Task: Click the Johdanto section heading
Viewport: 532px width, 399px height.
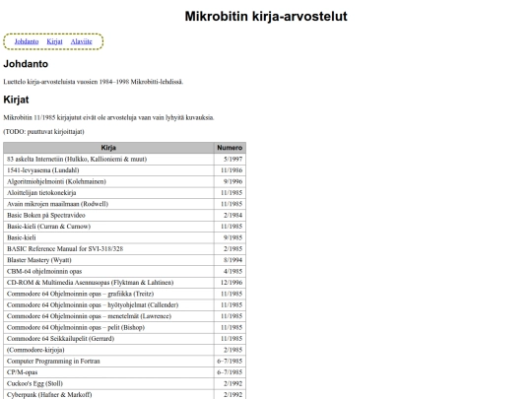Action: point(26,64)
